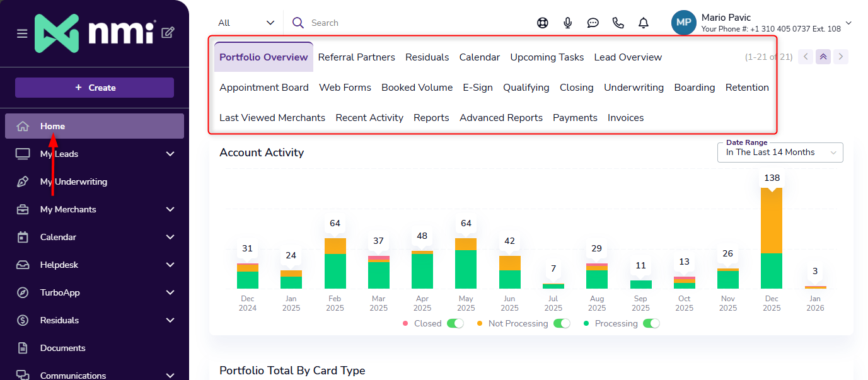
Task: Open notifications bell icon
Action: pyautogui.click(x=643, y=23)
